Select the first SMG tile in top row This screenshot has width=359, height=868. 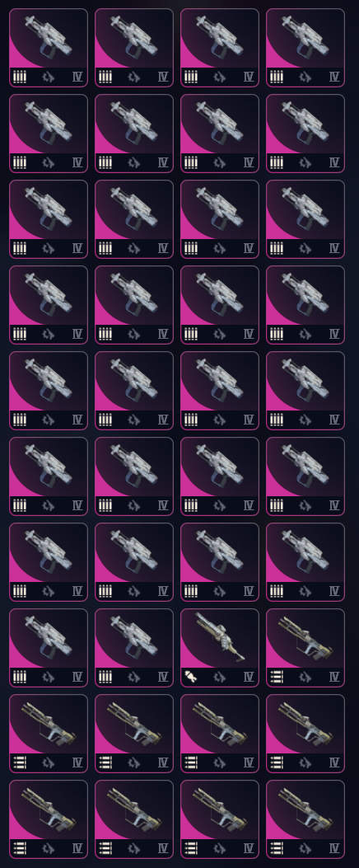pos(48,48)
